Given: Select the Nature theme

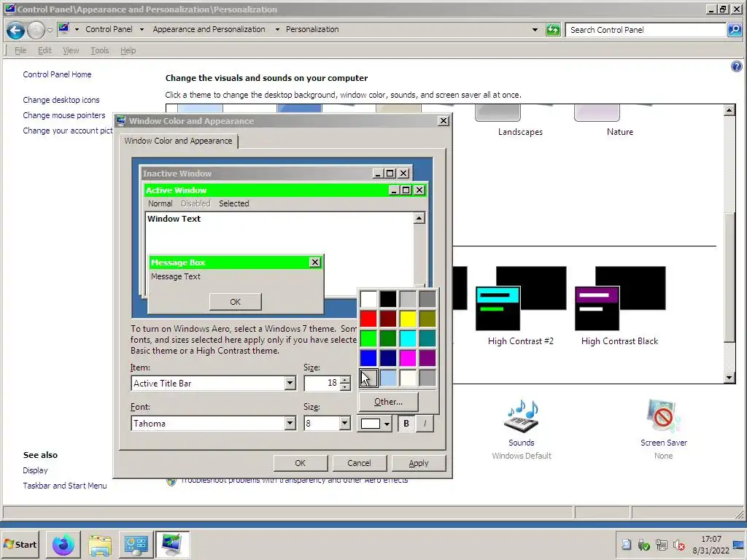Looking at the screenshot, I should pos(620,121).
